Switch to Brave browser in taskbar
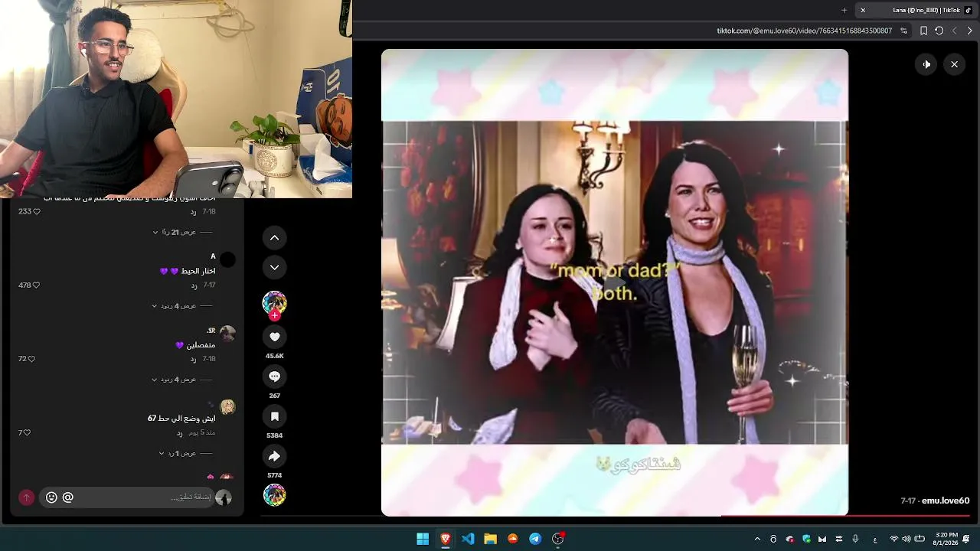Image resolution: width=980 pixels, height=551 pixels. pos(445,539)
